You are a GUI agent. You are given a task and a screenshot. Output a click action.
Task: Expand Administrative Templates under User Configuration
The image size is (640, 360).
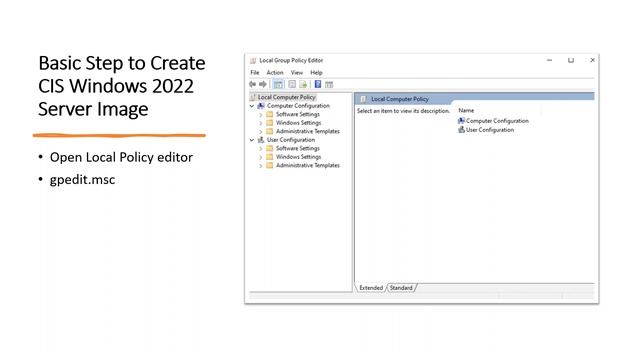(x=260, y=166)
